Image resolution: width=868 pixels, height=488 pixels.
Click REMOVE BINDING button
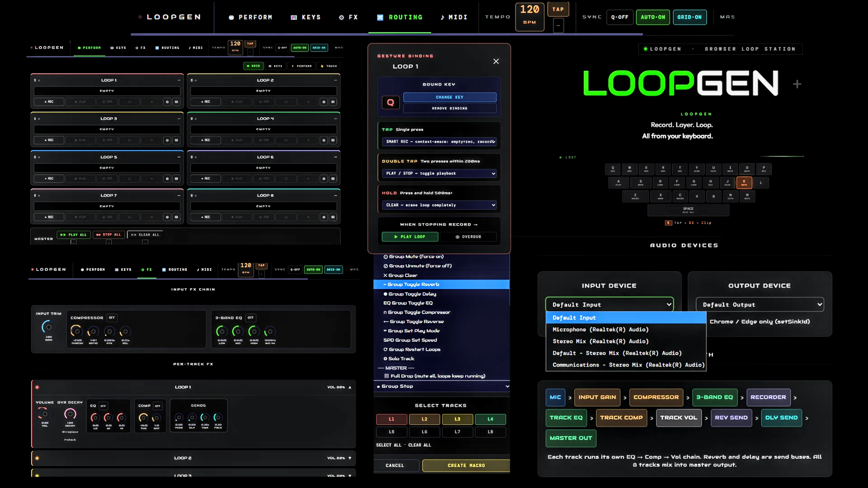(x=450, y=108)
